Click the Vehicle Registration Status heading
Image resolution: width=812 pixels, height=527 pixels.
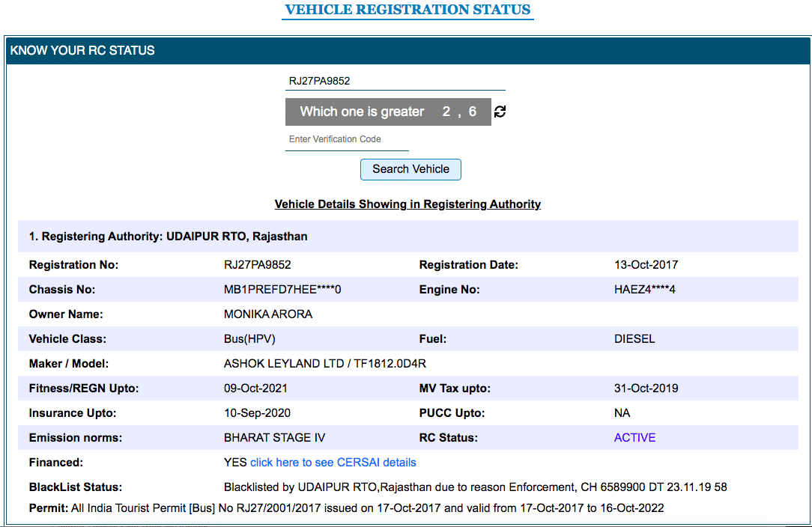407,10
